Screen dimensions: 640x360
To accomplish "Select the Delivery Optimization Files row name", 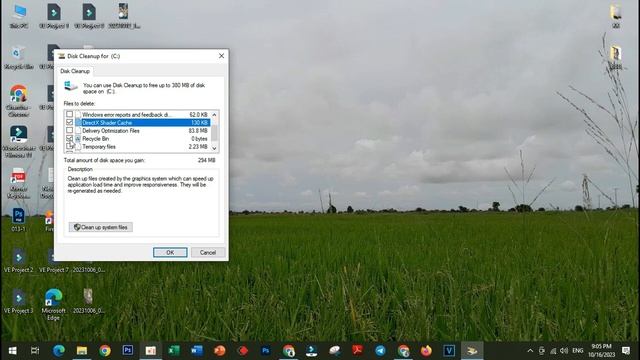I will tap(111, 131).
